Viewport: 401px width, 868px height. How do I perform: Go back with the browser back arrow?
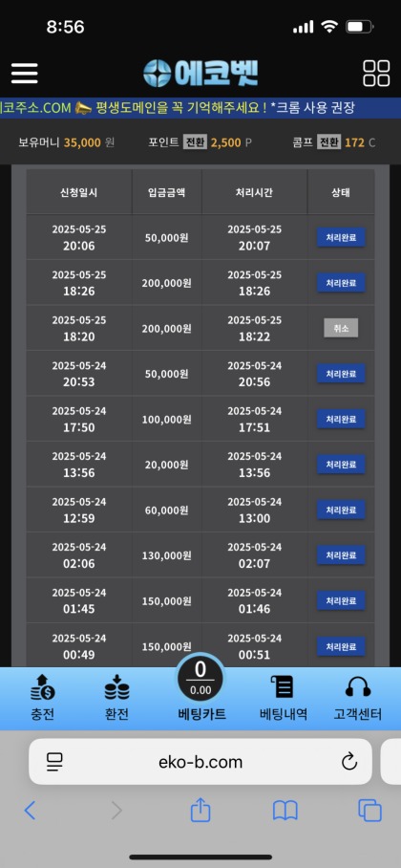(x=30, y=811)
